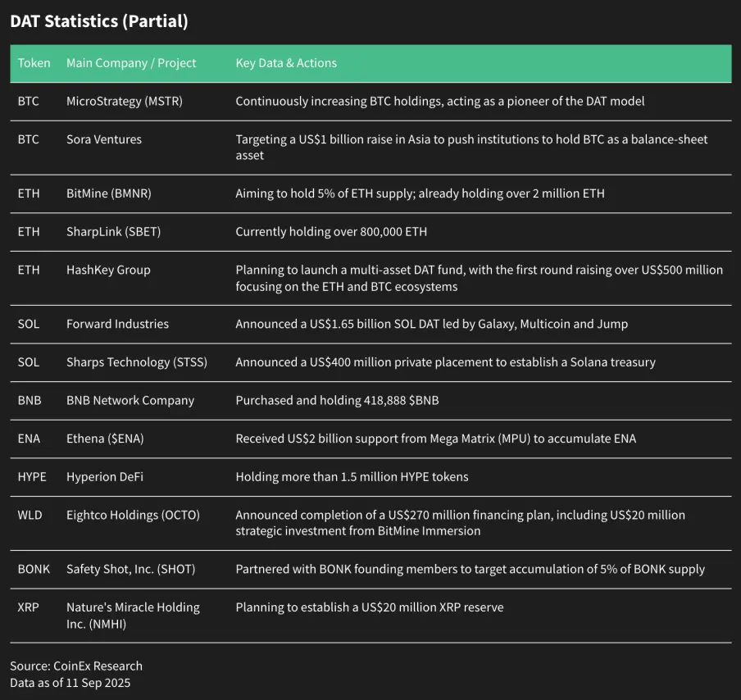
Task: Select the Sharps Technology (STSS) cell
Action: [x=137, y=362]
